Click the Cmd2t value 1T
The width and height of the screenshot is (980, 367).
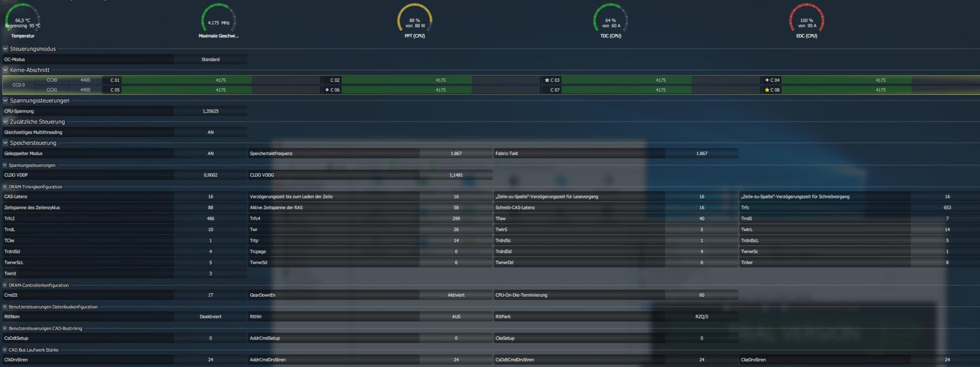tap(211, 295)
